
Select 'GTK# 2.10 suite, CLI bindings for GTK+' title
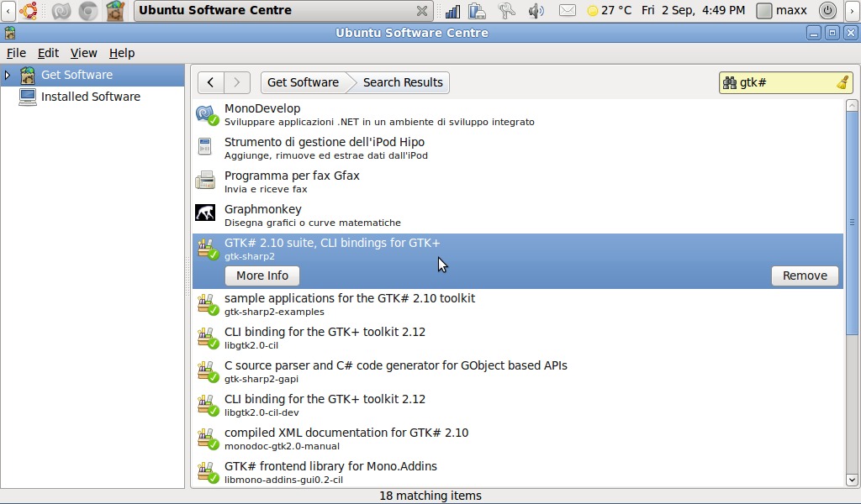(x=332, y=243)
